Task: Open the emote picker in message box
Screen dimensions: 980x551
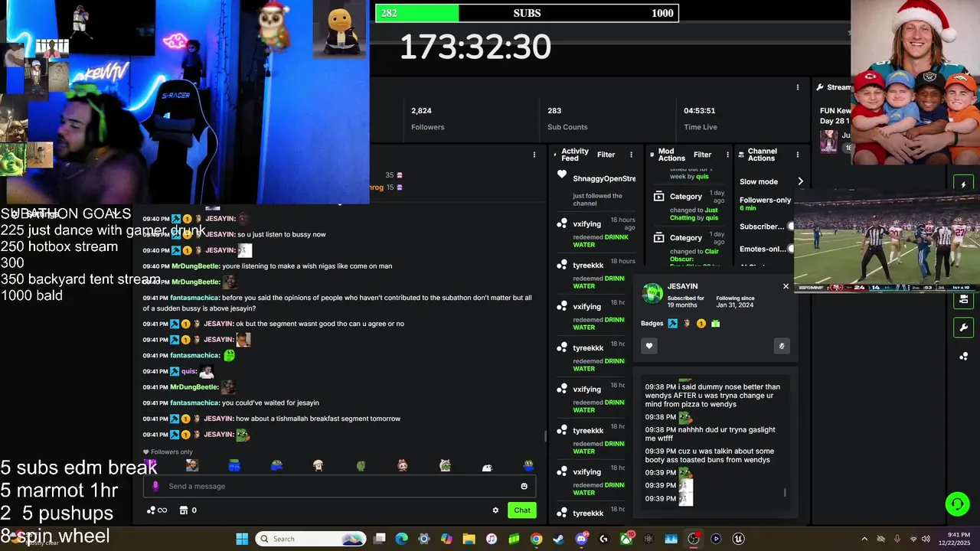Action: tap(524, 486)
